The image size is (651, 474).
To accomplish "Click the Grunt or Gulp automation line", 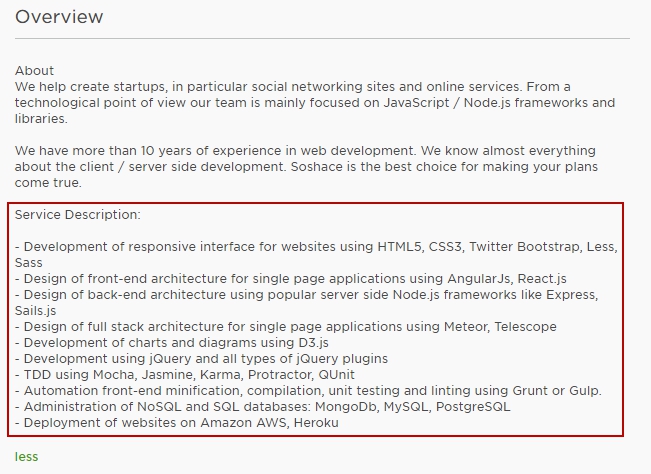I will (x=308, y=391).
